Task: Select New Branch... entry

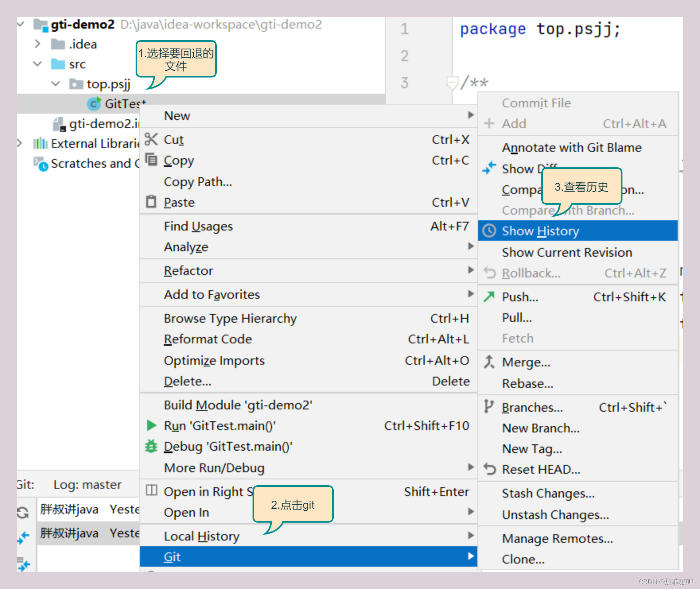Action: pyautogui.click(x=578, y=428)
